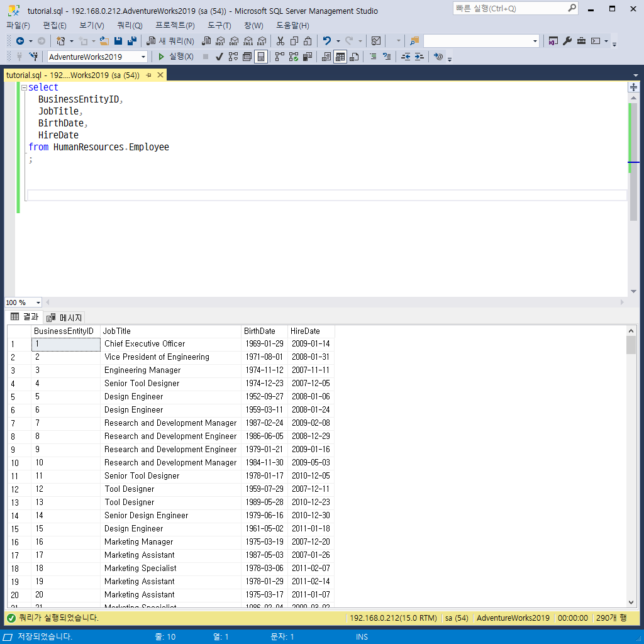Open the MDX query editor icon
This screenshot has height=644, width=644.
pos(219,41)
